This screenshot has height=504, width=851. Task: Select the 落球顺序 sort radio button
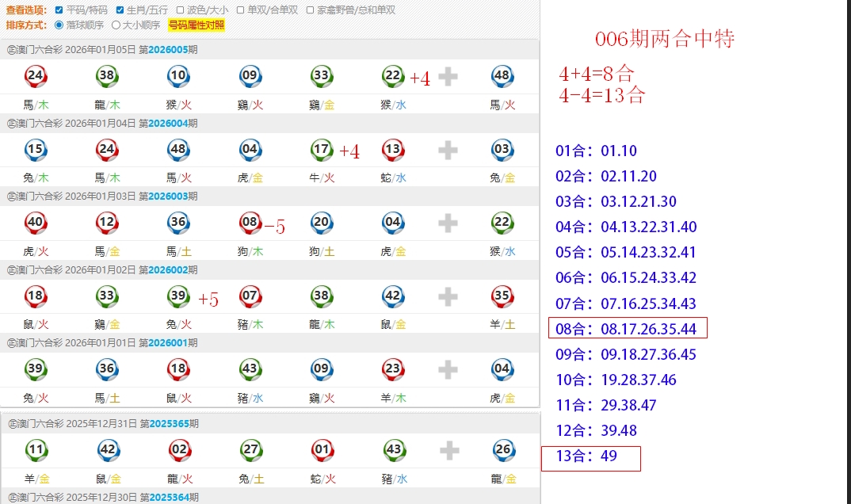point(59,25)
